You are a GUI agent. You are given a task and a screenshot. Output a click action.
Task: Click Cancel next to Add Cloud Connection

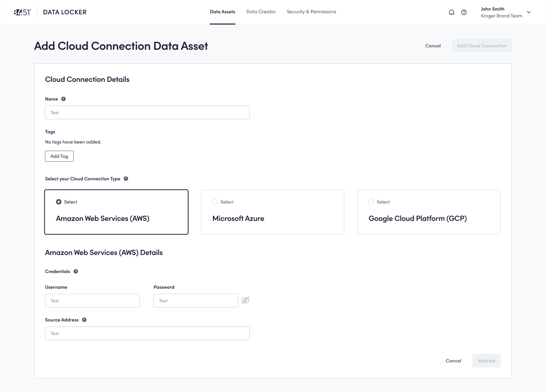point(433,46)
